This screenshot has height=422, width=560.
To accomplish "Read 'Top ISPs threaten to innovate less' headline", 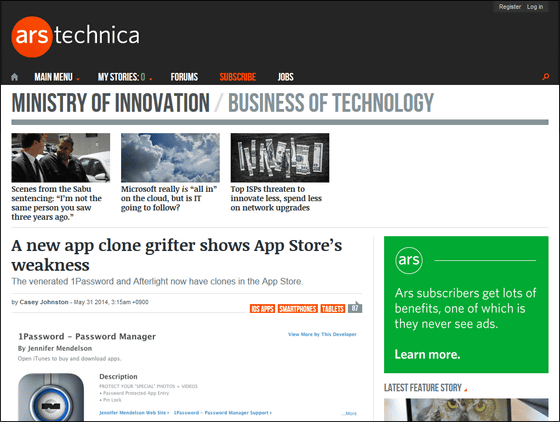I will click(x=276, y=198).
